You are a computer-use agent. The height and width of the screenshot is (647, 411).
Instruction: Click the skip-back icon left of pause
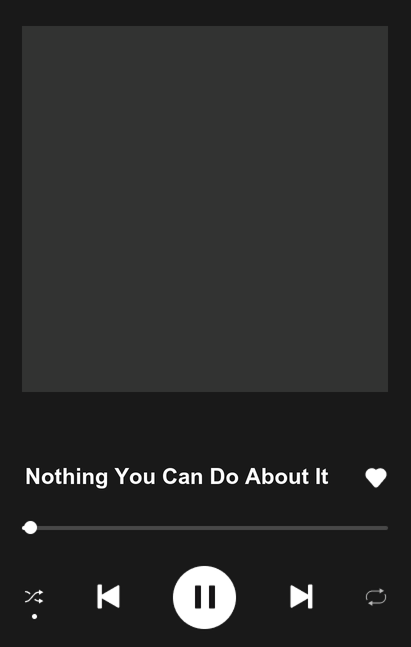point(109,596)
